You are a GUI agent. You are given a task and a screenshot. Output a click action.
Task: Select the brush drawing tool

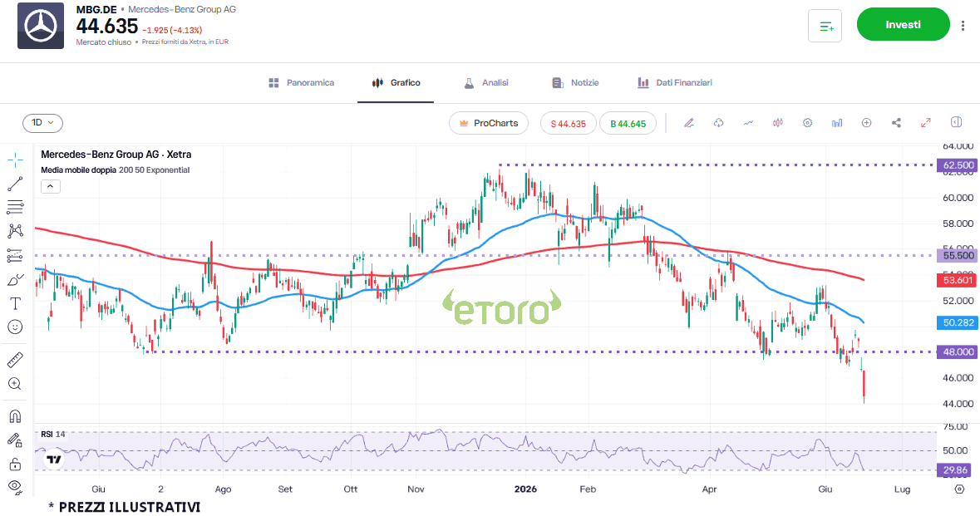pyautogui.click(x=15, y=279)
